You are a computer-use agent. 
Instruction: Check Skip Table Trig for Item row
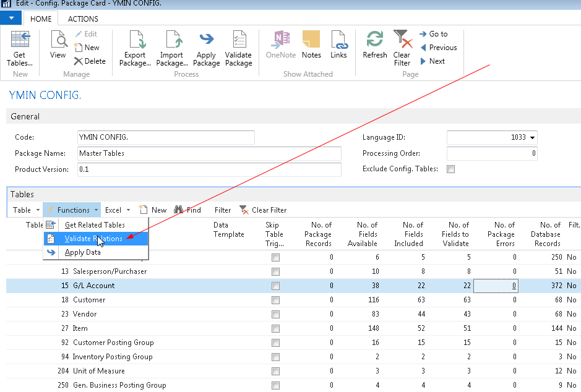(x=275, y=328)
